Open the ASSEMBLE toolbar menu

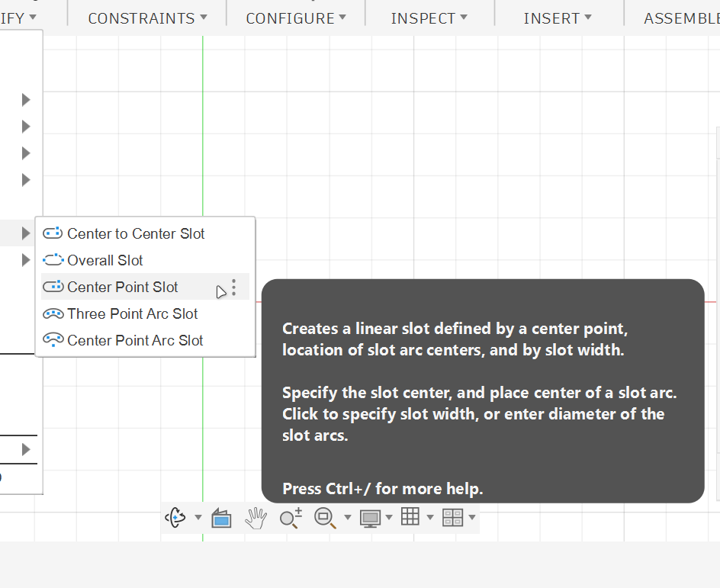point(681,18)
